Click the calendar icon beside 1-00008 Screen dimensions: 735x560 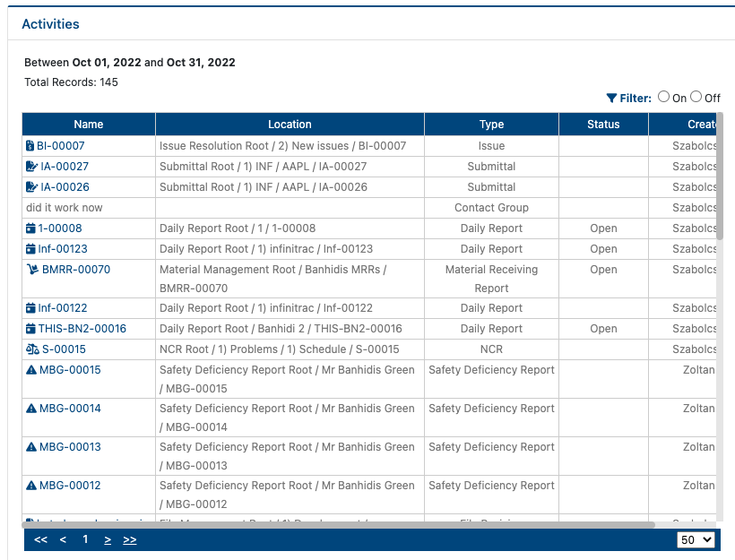click(x=30, y=228)
